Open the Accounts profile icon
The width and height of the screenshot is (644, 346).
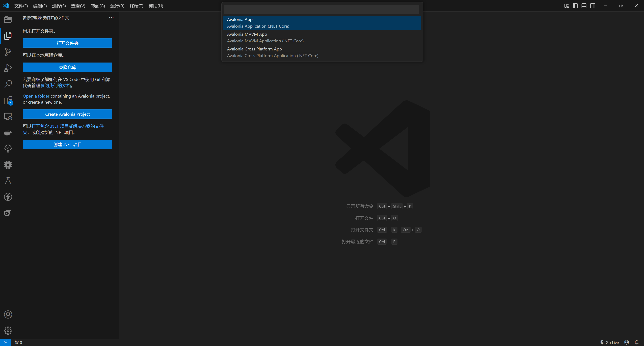(8, 314)
